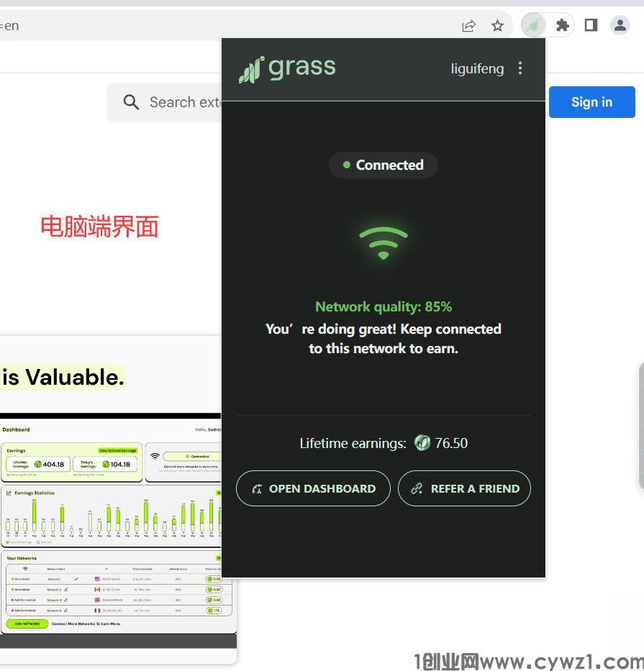Image resolution: width=644 pixels, height=671 pixels.
Task: Click the Search extensions input field
Action: click(x=164, y=102)
